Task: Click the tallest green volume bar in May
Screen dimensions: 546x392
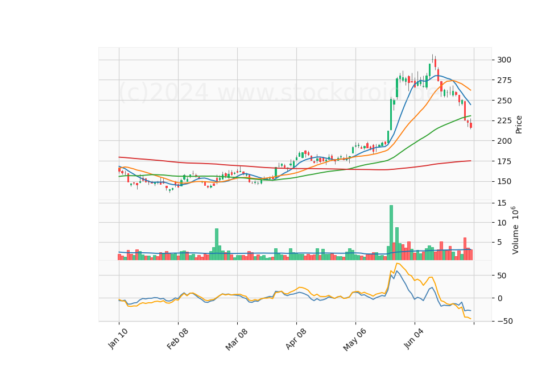Action: pyautogui.click(x=391, y=232)
